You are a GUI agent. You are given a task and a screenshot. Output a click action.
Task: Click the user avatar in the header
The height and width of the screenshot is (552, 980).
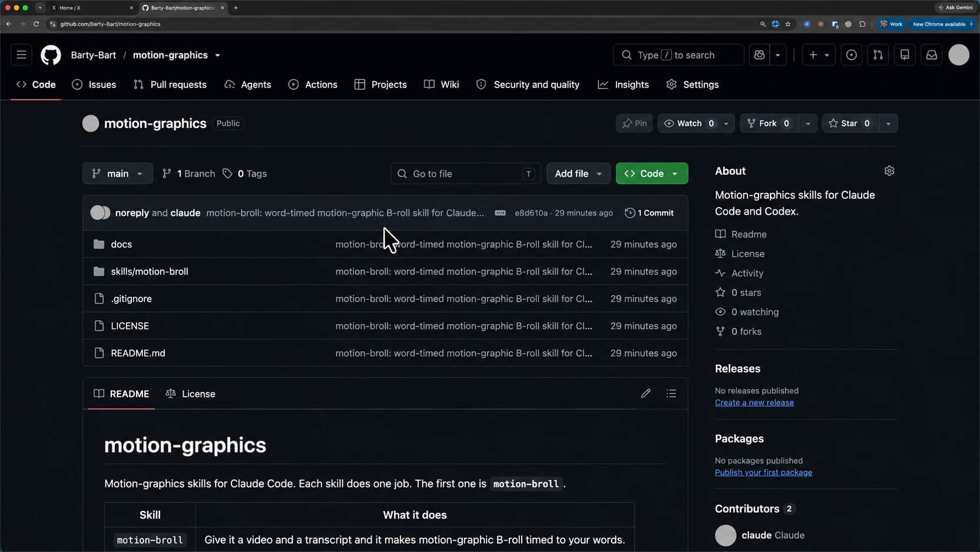coord(959,55)
